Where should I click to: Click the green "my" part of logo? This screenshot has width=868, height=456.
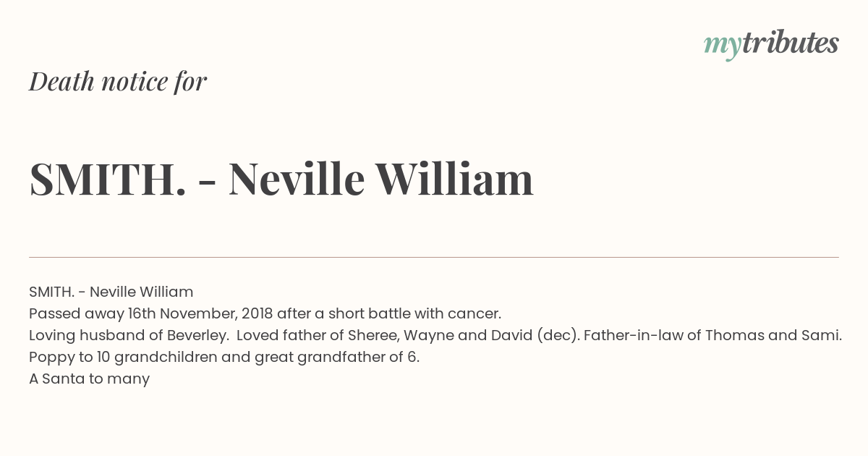pos(722,46)
